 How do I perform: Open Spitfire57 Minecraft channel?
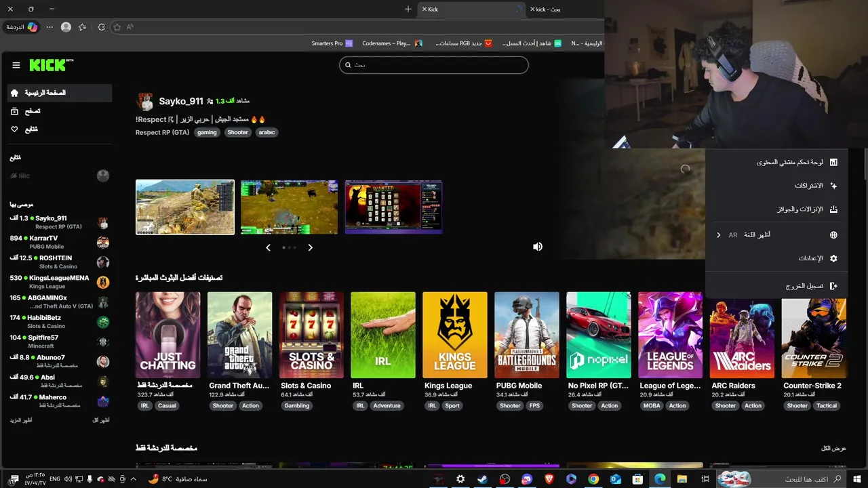tap(60, 341)
